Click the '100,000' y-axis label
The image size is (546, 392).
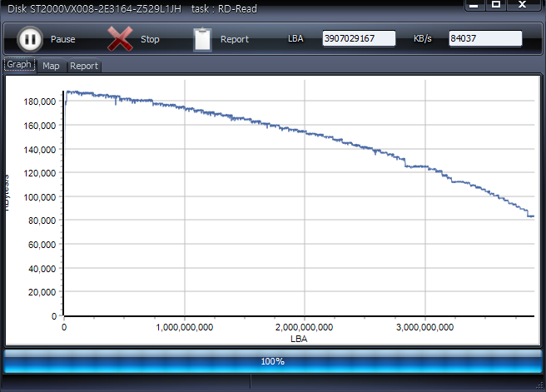point(40,197)
